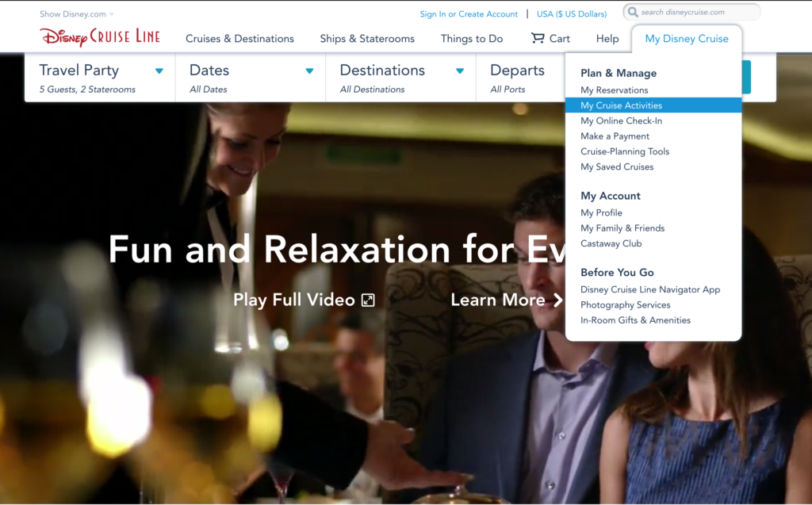The height and width of the screenshot is (505, 812).
Task: Open Disney Cruise Line Navigator App link
Action: pos(650,289)
